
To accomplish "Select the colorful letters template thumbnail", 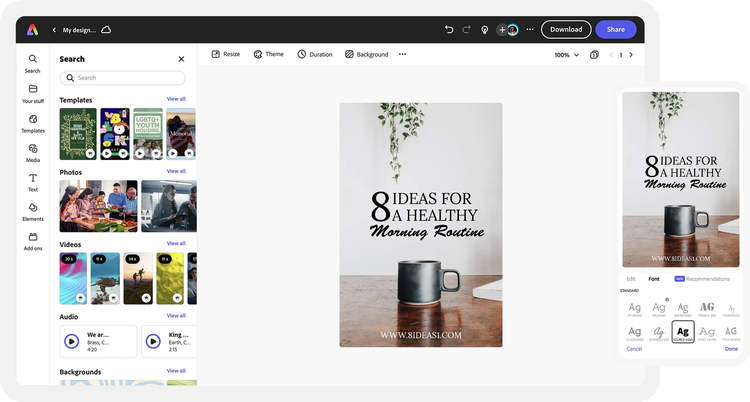I will [115, 134].
